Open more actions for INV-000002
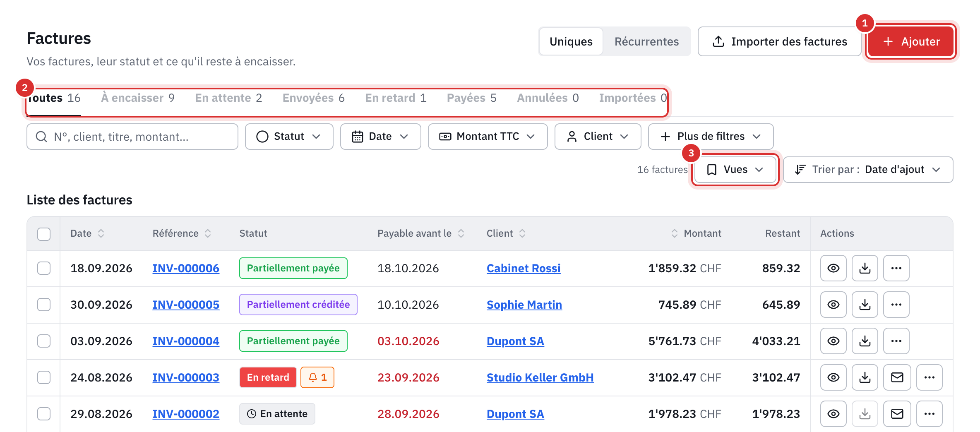The height and width of the screenshot is (432, 980). tap(929, 414)
